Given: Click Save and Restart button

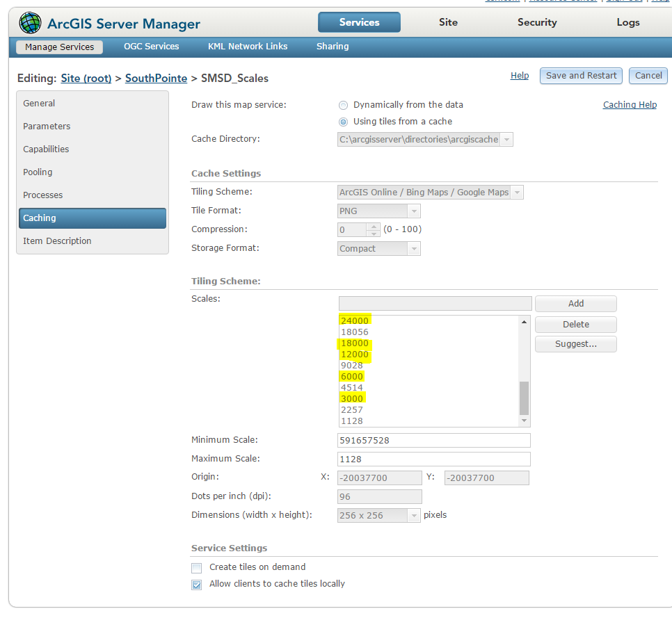Looking at the screenshot, I should click(x=581, y=76).
